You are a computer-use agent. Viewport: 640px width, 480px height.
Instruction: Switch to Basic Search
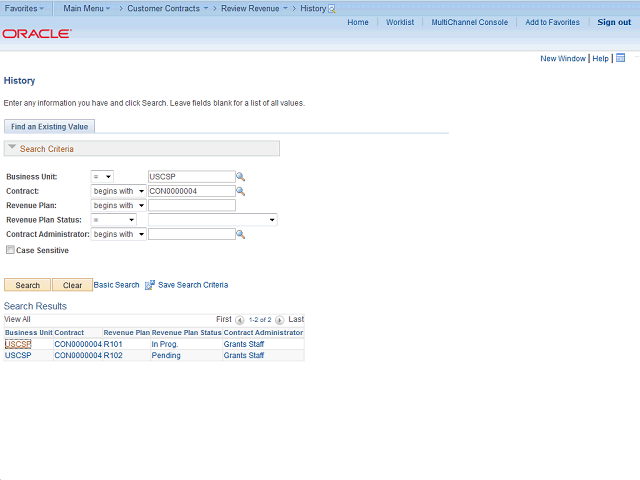coord(116,285)
